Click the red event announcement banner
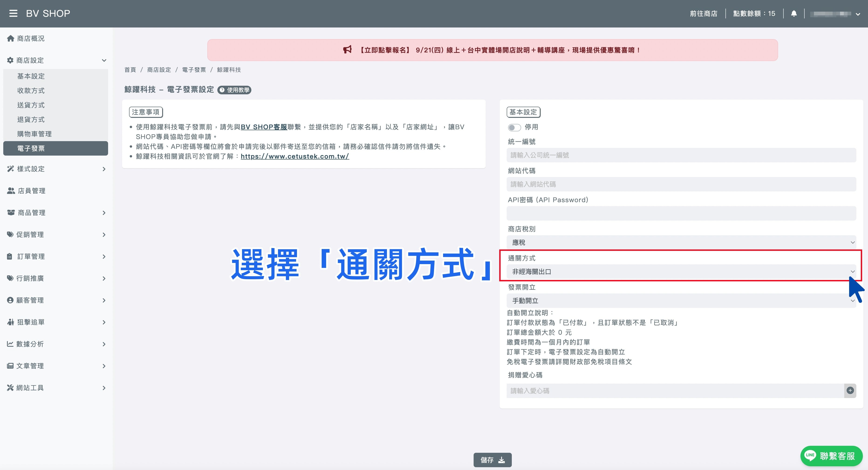 pyautogui.click(x=492, y=50)
